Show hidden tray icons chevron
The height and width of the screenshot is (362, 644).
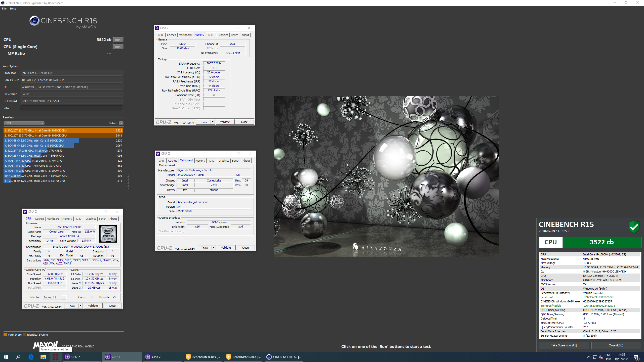pos(589,357)
